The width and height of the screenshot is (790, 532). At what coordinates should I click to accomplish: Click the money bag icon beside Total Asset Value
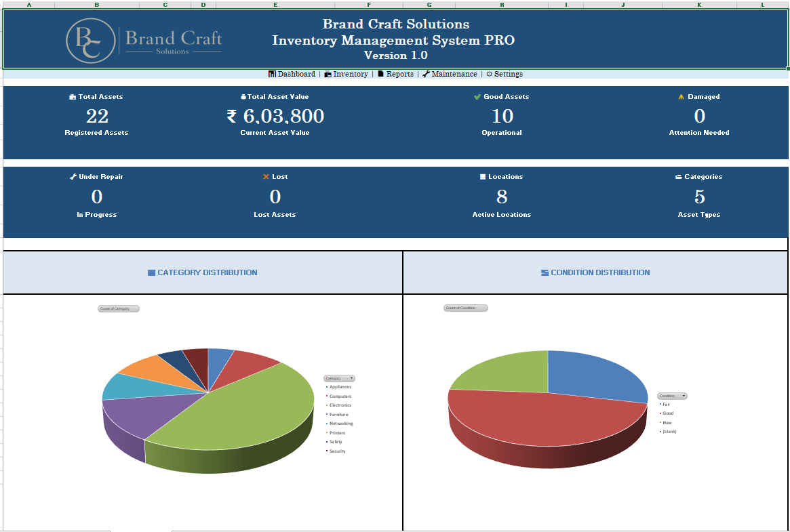(x=244, y=97)
